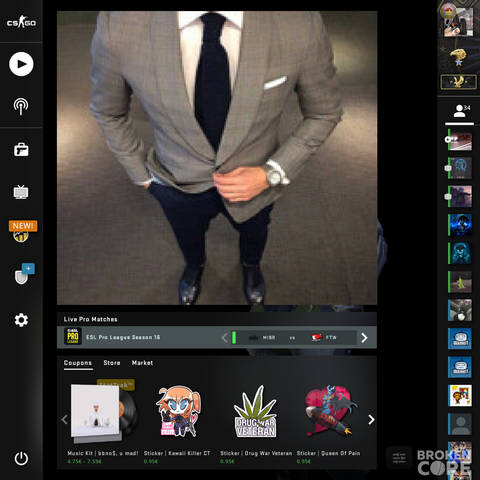This screenshot has width=480, height=480.
Task: Open the filter sliders icon
Action: click(x=399, y=458)
